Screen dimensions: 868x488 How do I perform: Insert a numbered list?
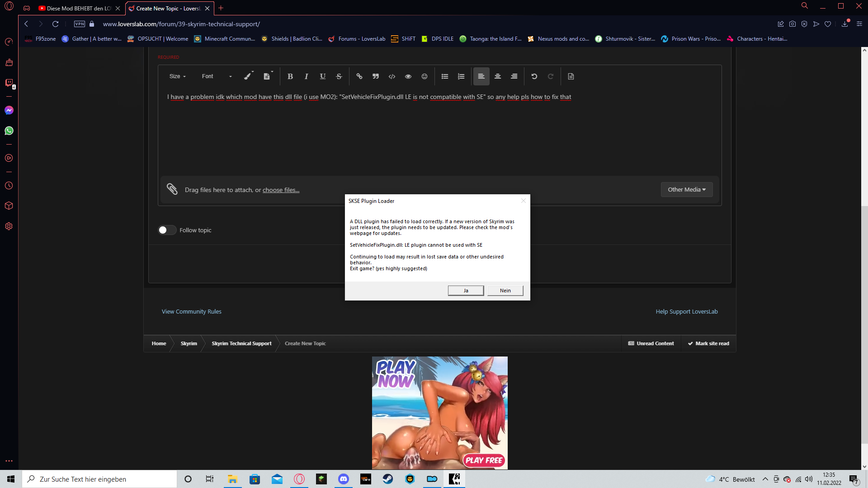[461, 76]
